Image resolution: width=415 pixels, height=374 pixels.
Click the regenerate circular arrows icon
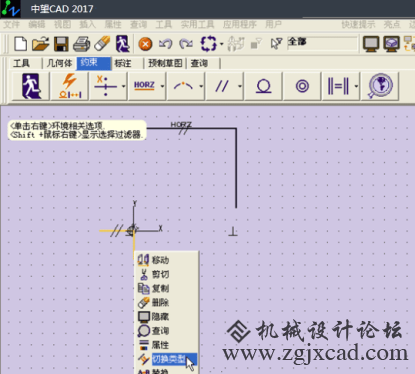(209, 44)
